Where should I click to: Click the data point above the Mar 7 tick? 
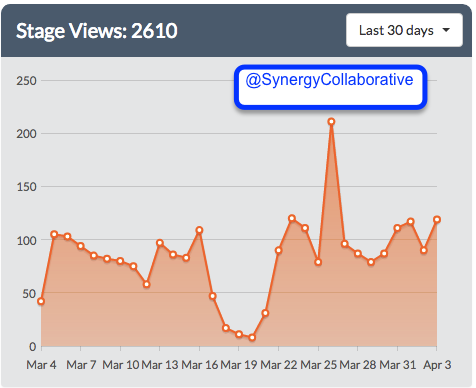click(x=81, y=246)
